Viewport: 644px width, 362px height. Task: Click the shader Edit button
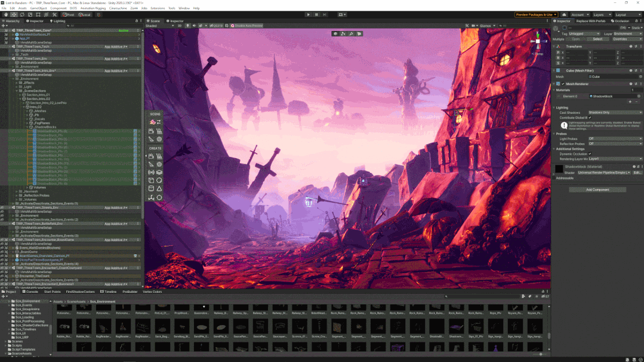(x=637, y=173)
